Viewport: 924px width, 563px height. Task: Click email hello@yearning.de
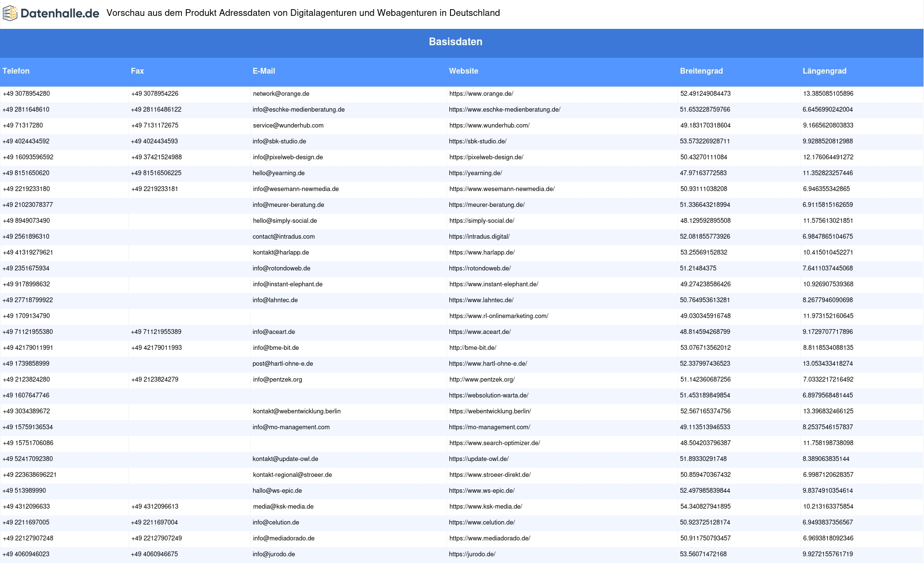(x=279, y=173)
